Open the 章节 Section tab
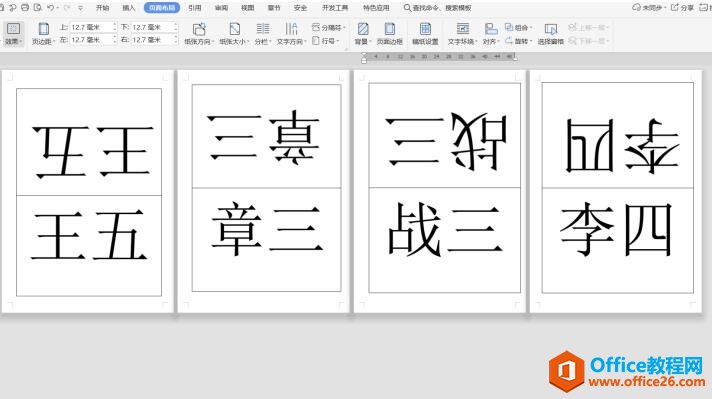 coord(274,8)
